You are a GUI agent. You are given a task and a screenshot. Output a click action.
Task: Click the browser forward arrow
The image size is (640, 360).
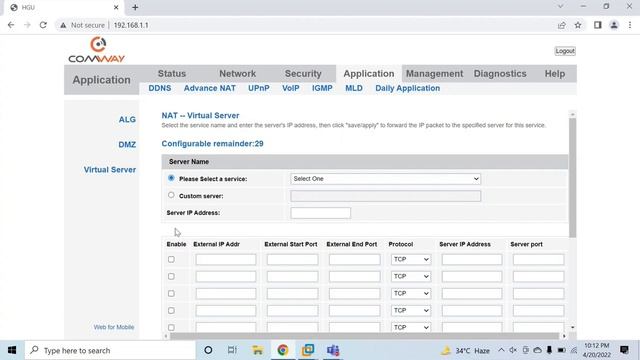27,25
